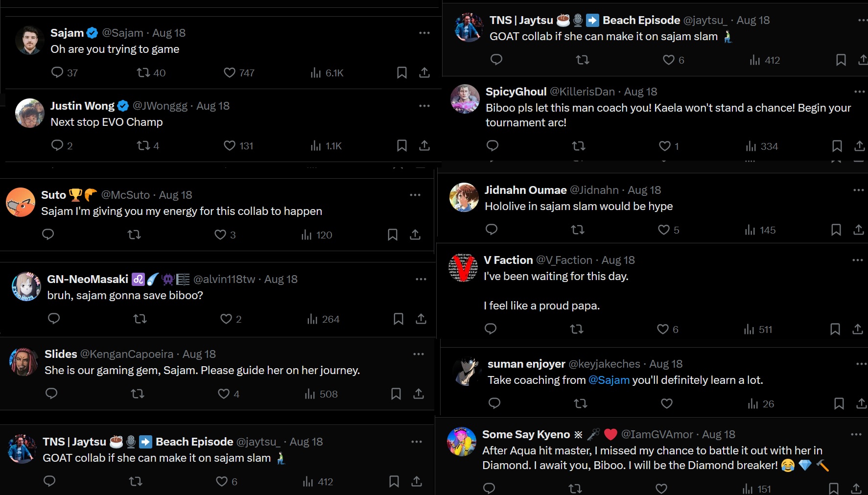This screenshot has height=495, width=868.
Task: Reply to Sajam's tweet
Action: point(57,72)
